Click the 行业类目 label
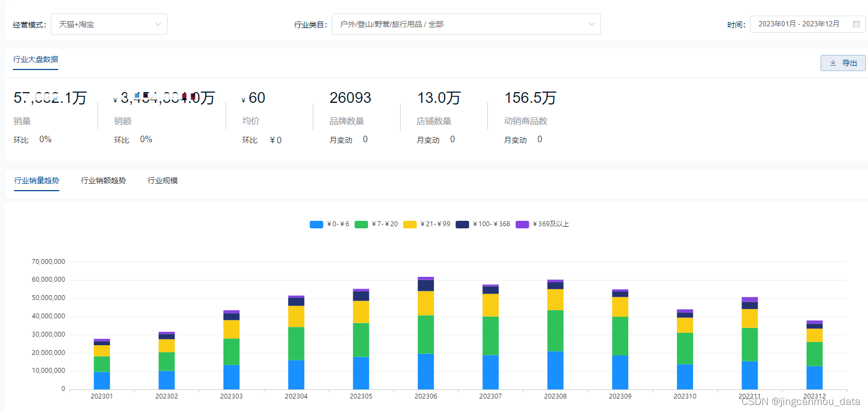 pyautogui.click(x=311, y=25)
